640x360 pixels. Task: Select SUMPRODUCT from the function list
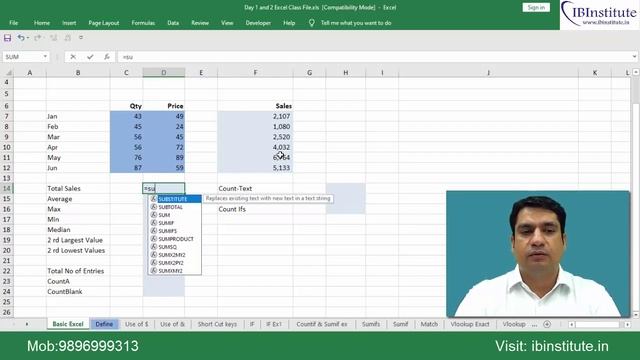click(175, 239)
